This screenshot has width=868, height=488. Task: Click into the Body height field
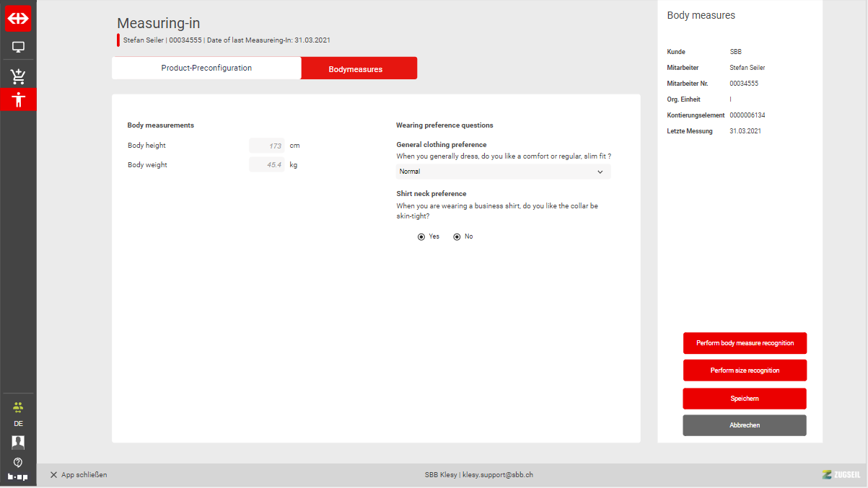267,146
